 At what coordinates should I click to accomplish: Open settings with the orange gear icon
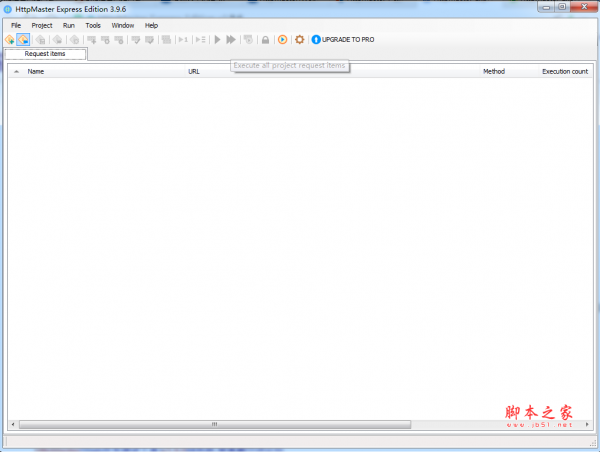pos(299,39)
